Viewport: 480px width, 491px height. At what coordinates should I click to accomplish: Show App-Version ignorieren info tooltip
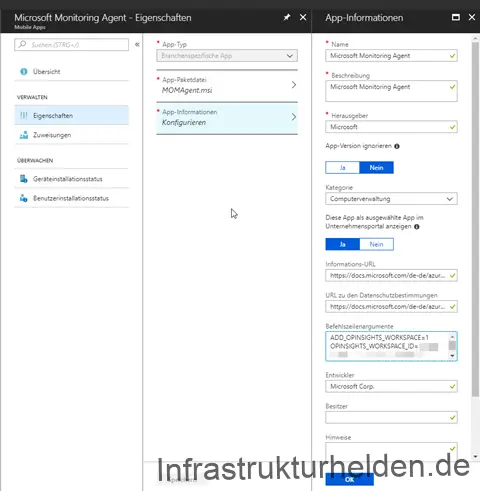pos(397,146)
